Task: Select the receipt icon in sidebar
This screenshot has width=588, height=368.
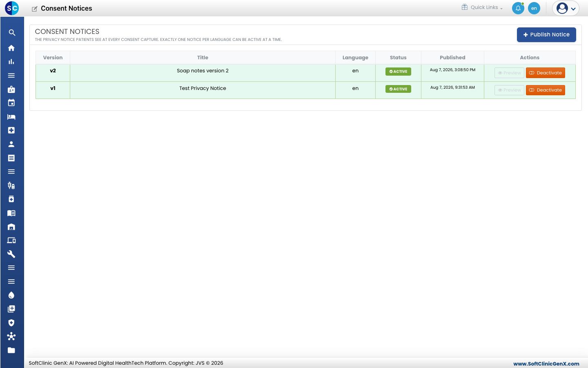Action: (11, 158)
